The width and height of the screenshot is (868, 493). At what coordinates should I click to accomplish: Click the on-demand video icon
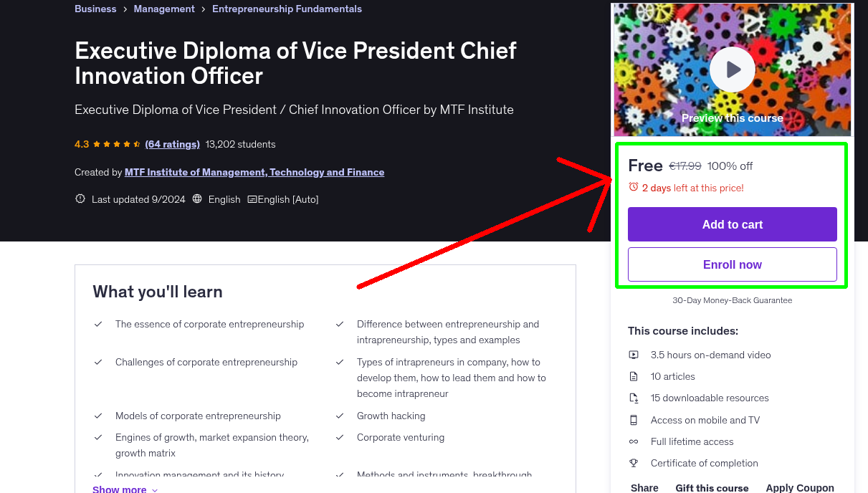point(634,354)
